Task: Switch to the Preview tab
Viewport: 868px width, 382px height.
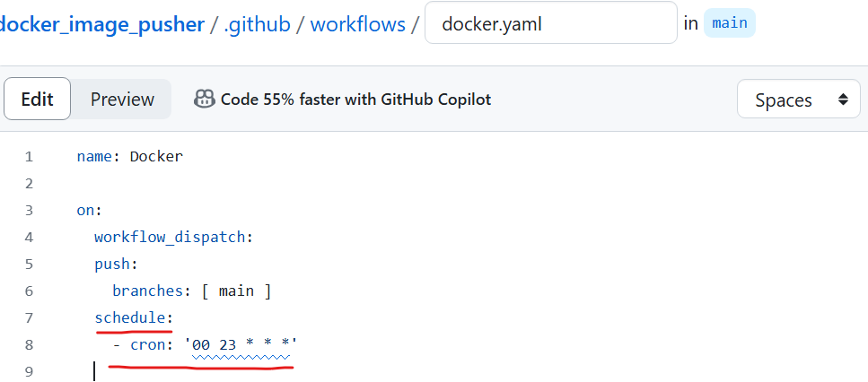Action: 122,100
